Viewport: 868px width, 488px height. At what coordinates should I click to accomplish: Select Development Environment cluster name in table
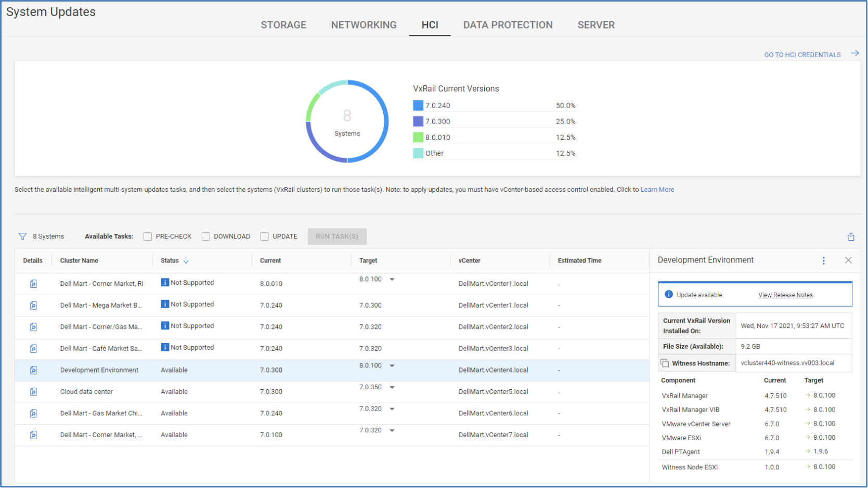click(99, 370)
